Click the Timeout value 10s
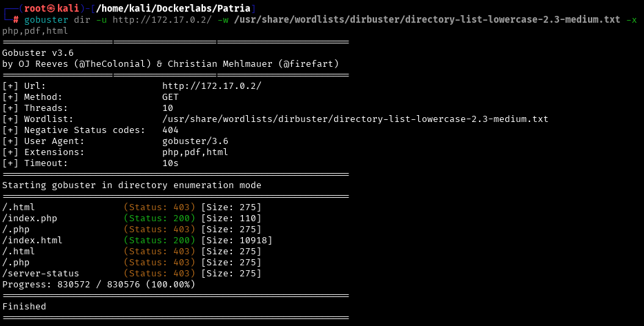Viewport: 644px width, 326px height. tap(170, 163)
